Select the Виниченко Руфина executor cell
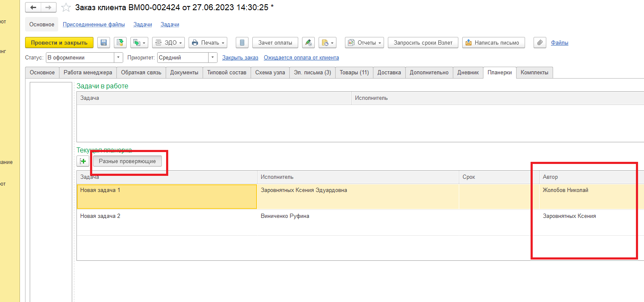Image resolution: width=644 pixels, height=302 pixels. coord(358,223)
